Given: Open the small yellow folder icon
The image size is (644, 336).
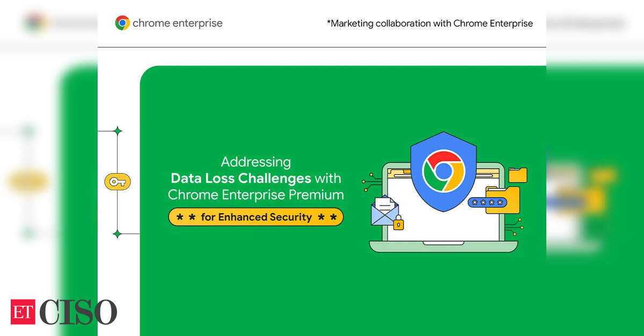Looking at the screenshot, I should [x=517, y=175].
